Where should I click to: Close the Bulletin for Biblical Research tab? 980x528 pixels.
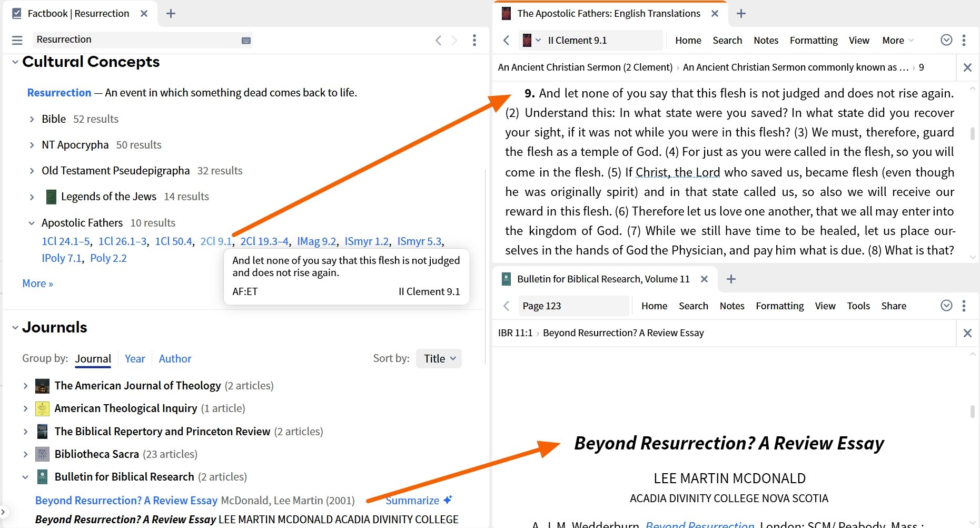tap(704, 279)
